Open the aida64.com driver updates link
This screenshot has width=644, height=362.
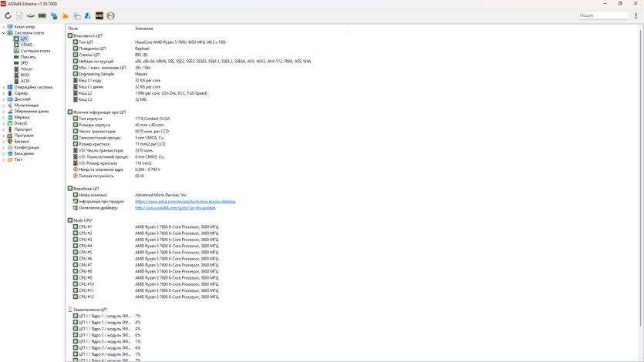tap(175, 208)
